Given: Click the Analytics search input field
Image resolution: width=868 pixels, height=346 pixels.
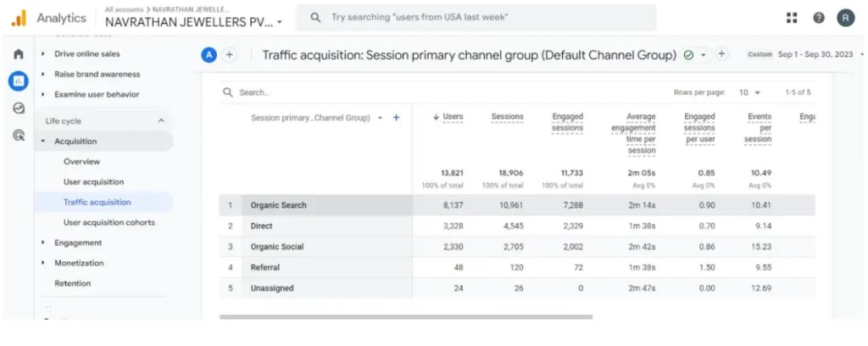Looking at the screenshot, I should click(x=483, y=18).
